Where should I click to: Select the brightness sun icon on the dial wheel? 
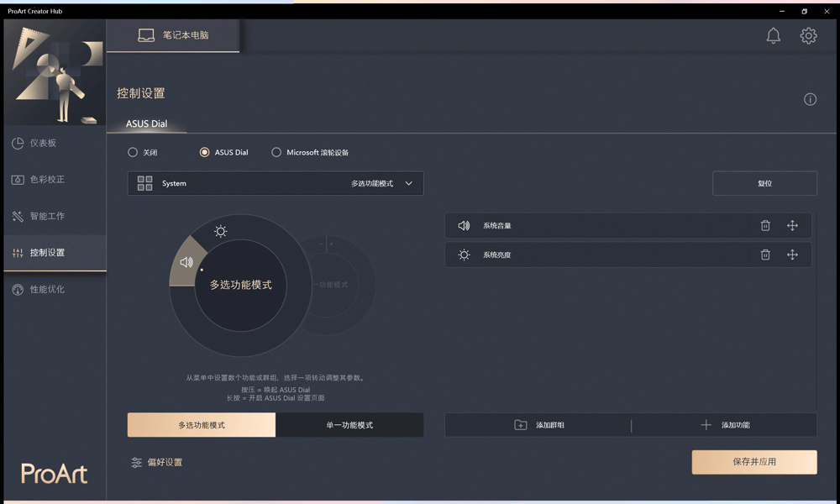(221, 231)
